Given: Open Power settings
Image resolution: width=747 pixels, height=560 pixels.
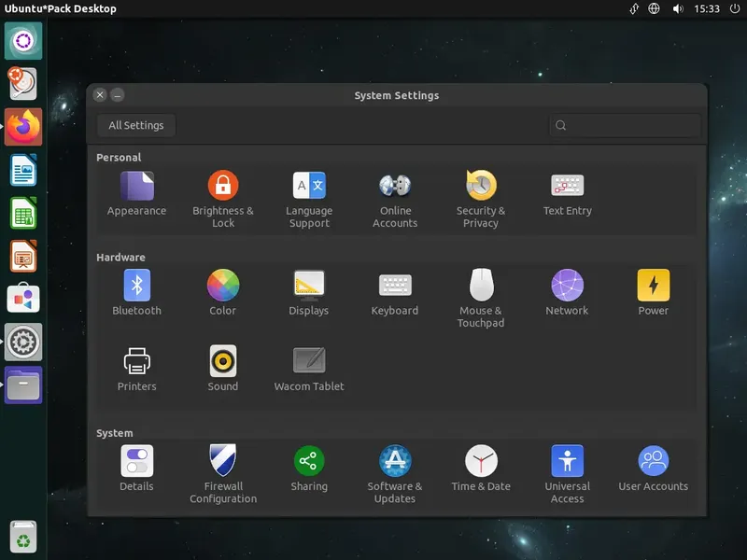Looking at the screenshot, I should 653,292.
